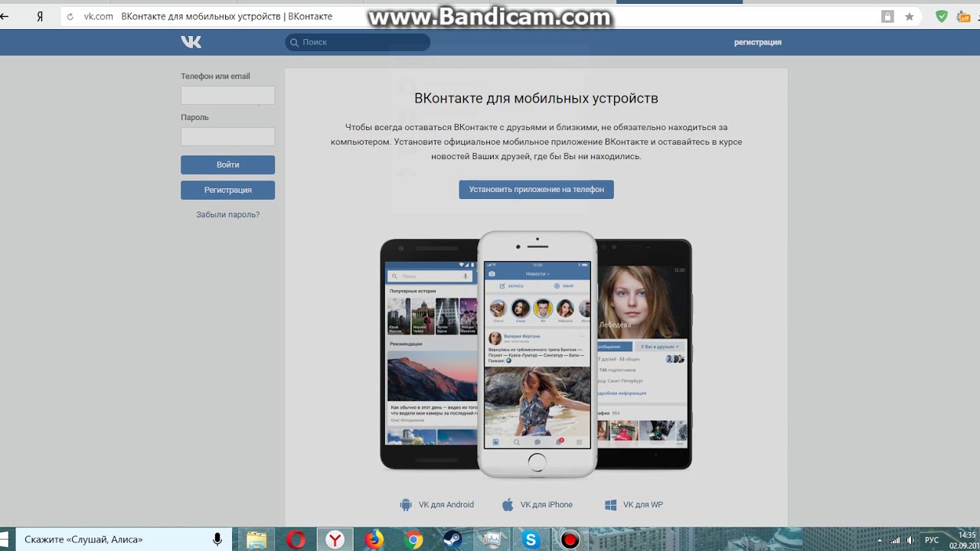Click the volume speaker tray icon

[911, 540]
